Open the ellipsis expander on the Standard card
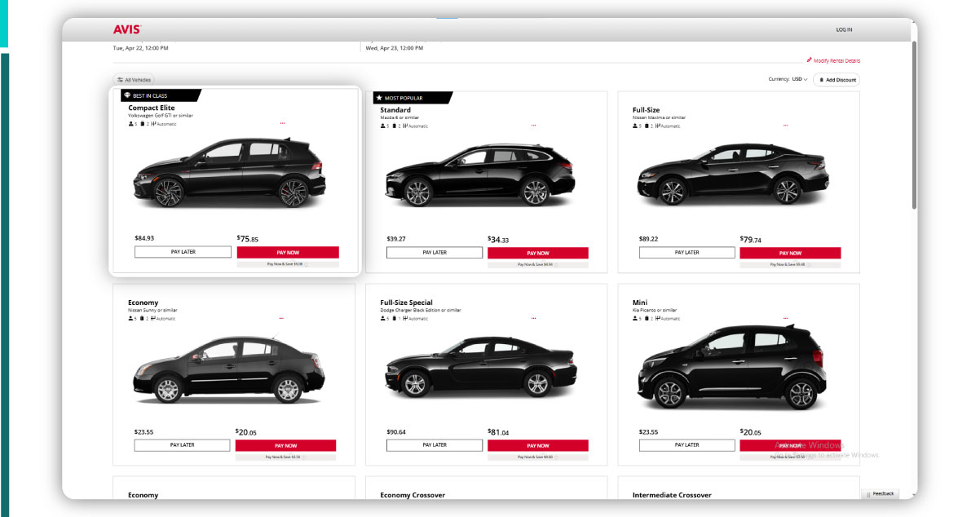980x517 pixels. (x=534, y=126)
